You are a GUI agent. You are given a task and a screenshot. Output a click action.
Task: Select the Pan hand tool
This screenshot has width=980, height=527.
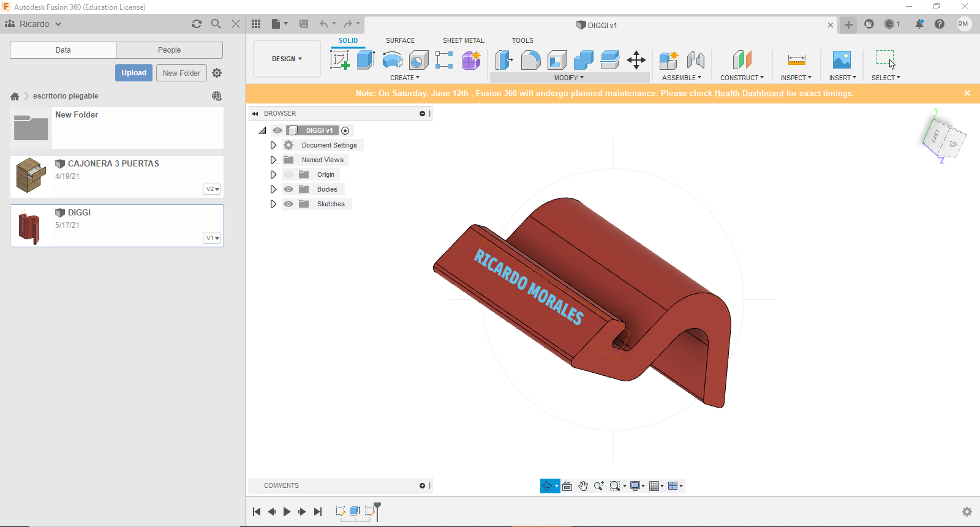point(583,486)
